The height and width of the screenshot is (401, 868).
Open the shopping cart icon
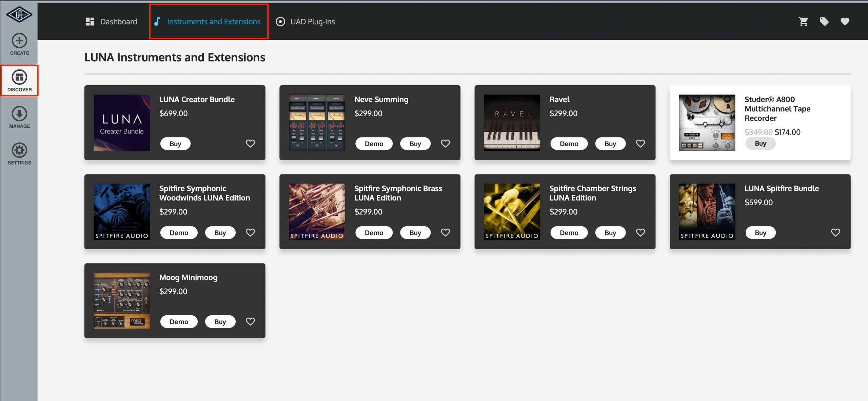point(803,22)
